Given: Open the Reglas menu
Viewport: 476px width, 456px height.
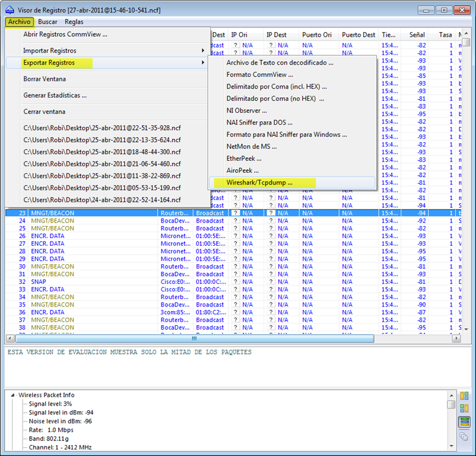Looking at the screenshot, I should tap(74, 22).
